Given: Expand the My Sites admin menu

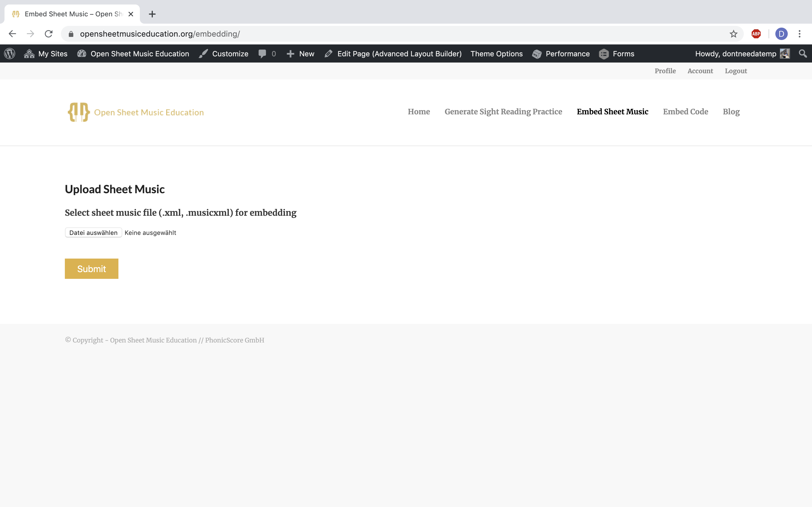Looking at the screenshot, I should tap(46, 54).
